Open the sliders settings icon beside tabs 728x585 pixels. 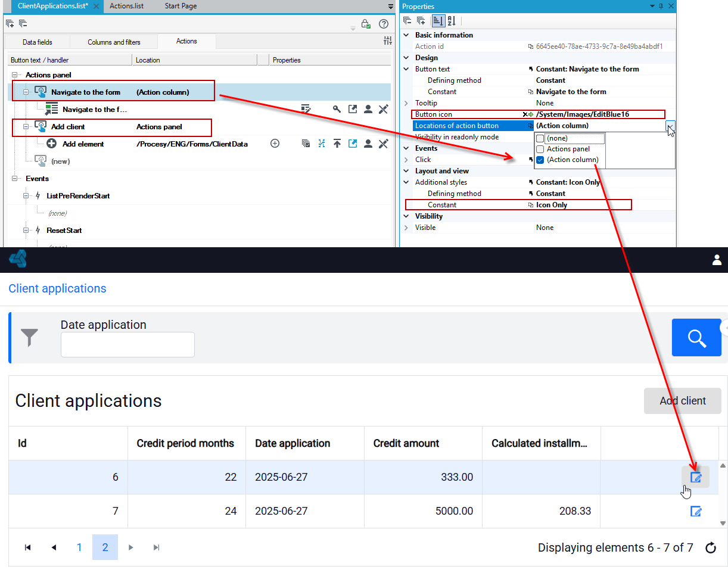coord(388,41)
